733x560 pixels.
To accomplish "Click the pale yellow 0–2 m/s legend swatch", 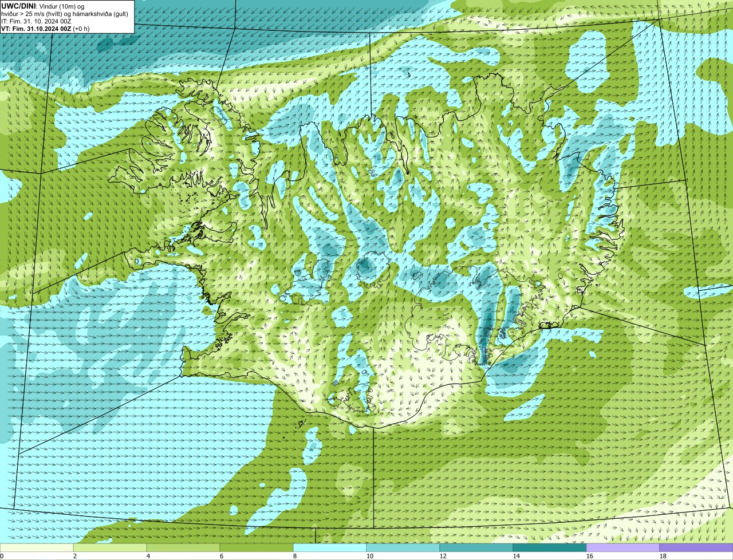I will 37,547.
